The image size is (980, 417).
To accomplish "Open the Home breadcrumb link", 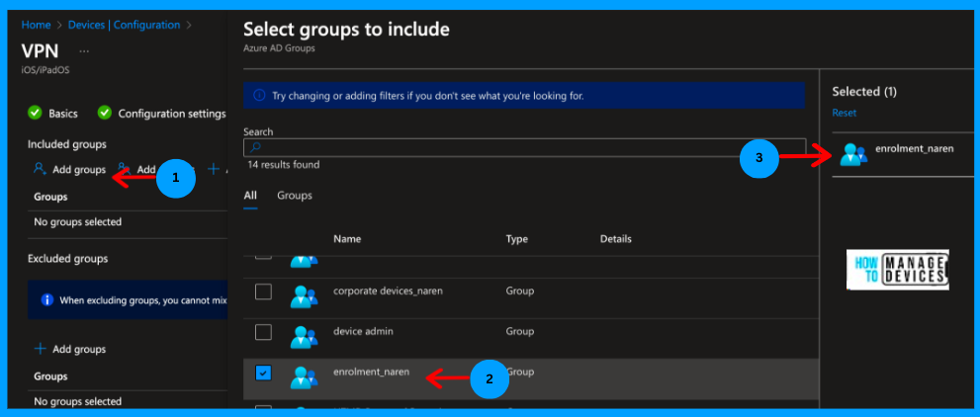I will tap(36, 25).
